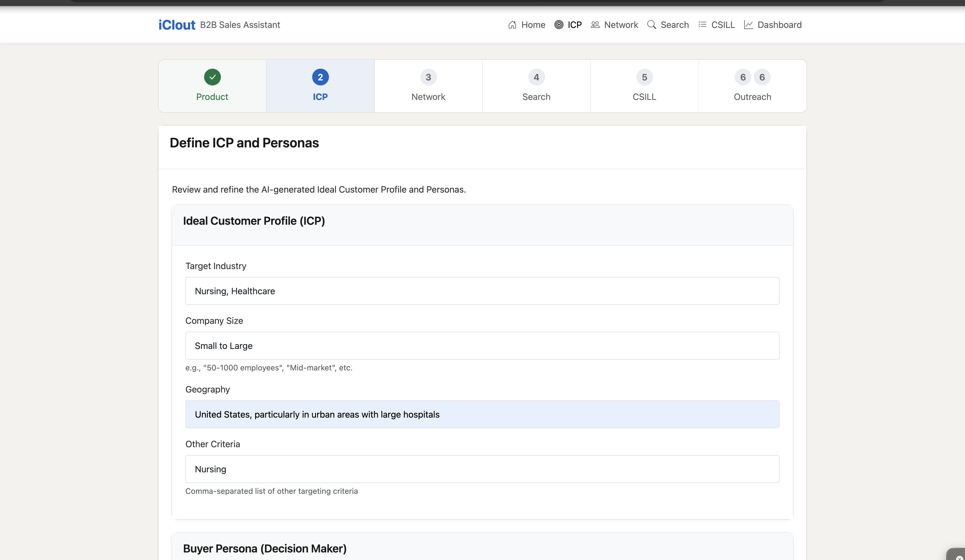Click the green checkmark Product step icon
Image resolution: width=965 pixels, height=560 pixels.
[212, 77]
